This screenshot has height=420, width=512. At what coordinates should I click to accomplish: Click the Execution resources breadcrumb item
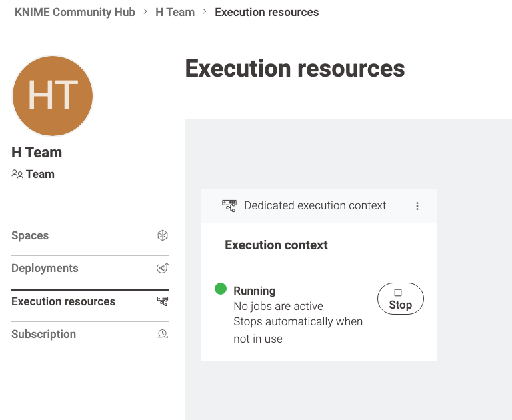coord(267,12)
